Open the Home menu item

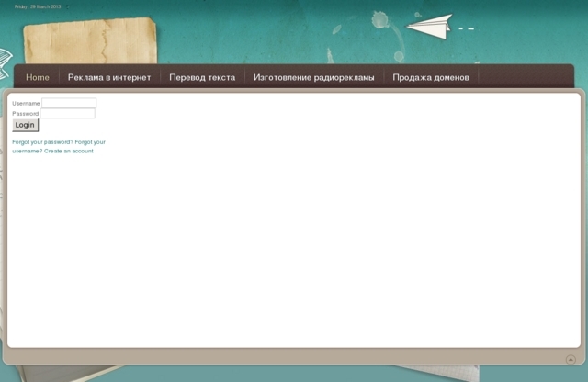click(x=38, y=77)
